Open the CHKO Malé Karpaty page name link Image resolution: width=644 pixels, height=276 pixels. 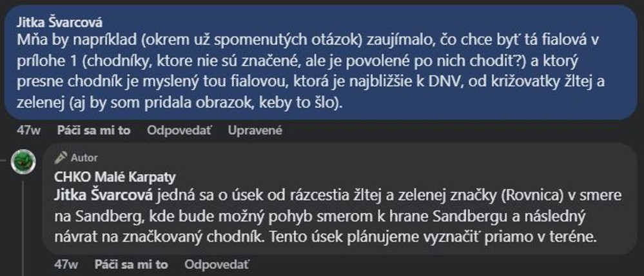coord(115,176)
